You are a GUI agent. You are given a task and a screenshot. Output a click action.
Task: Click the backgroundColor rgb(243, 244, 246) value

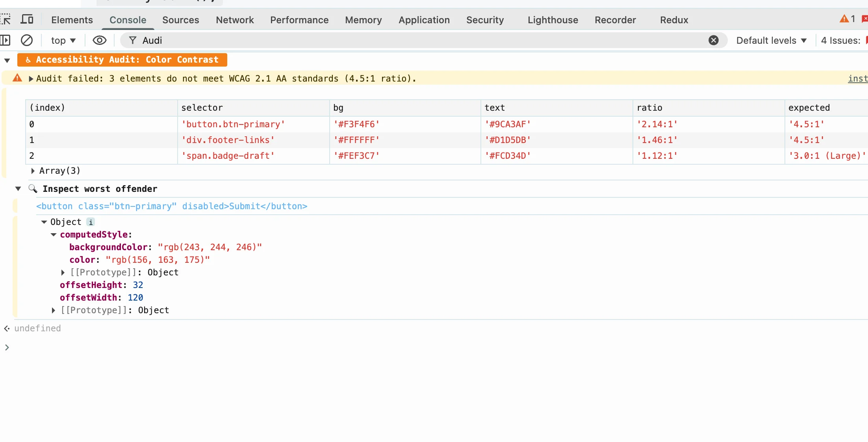[210, 247]
